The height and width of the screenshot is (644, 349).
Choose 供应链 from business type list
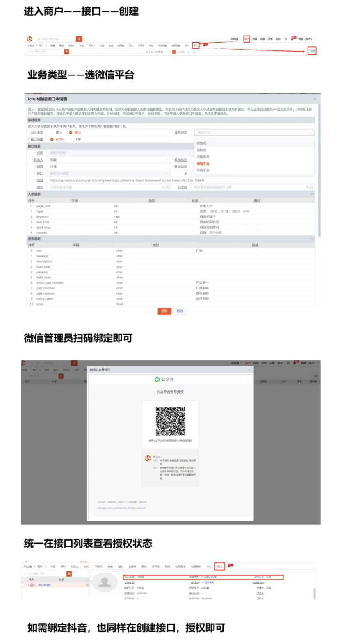pos(254,143)
